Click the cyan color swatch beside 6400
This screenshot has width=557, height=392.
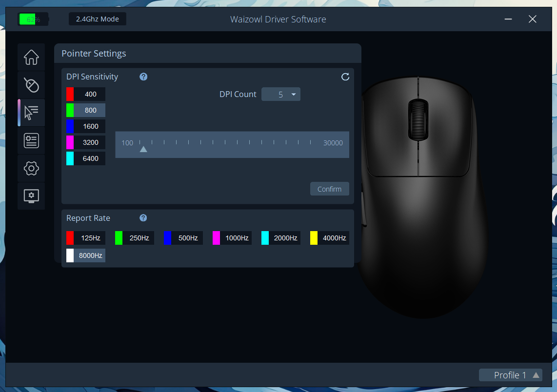(70, 158)
